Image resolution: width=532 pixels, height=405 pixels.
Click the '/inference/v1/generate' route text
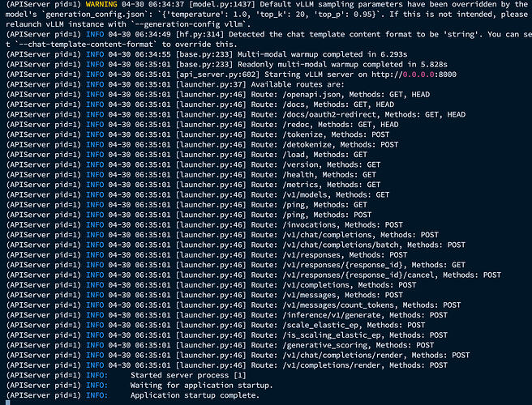(x=332, y=315)
